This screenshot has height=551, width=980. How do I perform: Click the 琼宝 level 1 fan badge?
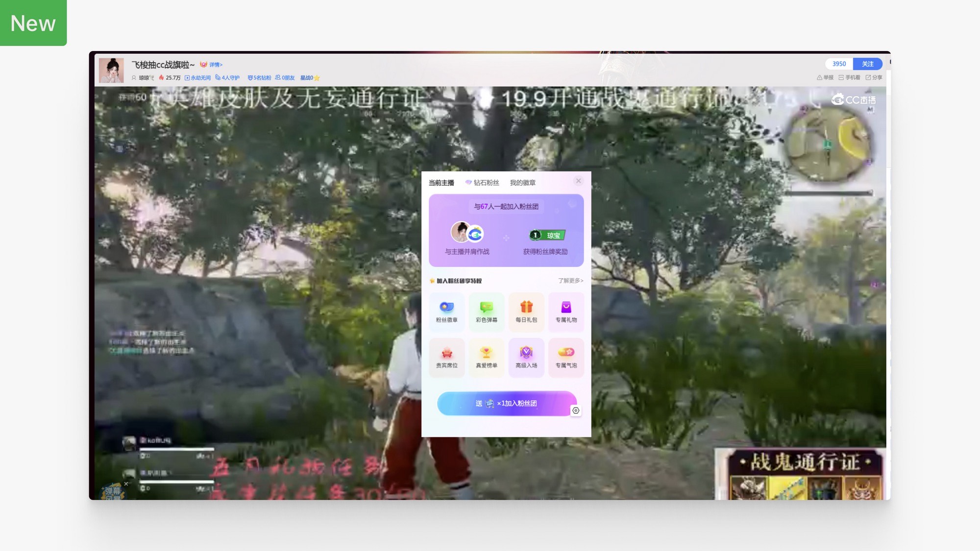(547, 235)
